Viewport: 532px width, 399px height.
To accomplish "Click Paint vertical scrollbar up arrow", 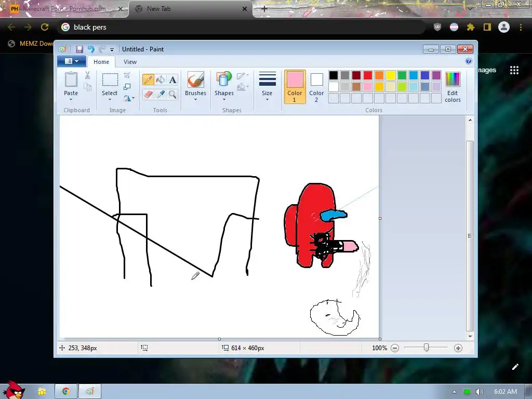I will tap(470, 120).
